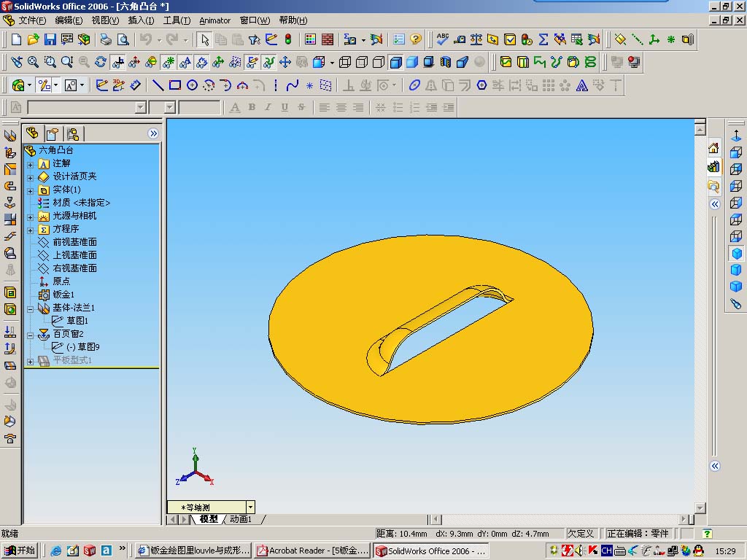Select 草图1 in feature tree
Viewport: 747px width, 560px height.
pyautogui.click(x=77, y=321)
